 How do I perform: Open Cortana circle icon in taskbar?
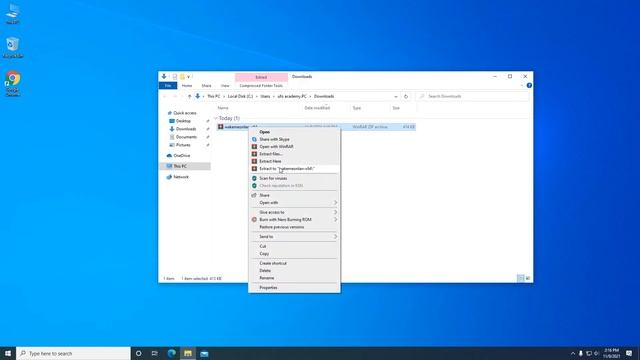coord(138,353)
